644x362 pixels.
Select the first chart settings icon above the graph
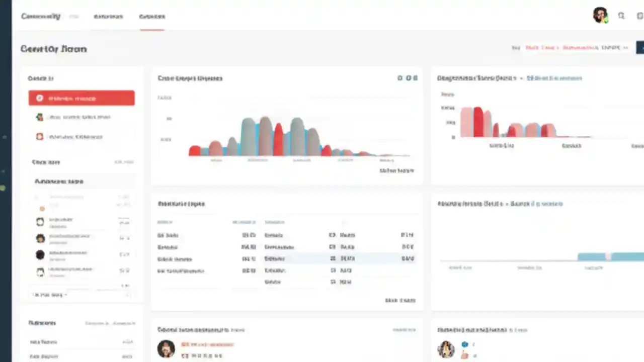coord(400,78)
